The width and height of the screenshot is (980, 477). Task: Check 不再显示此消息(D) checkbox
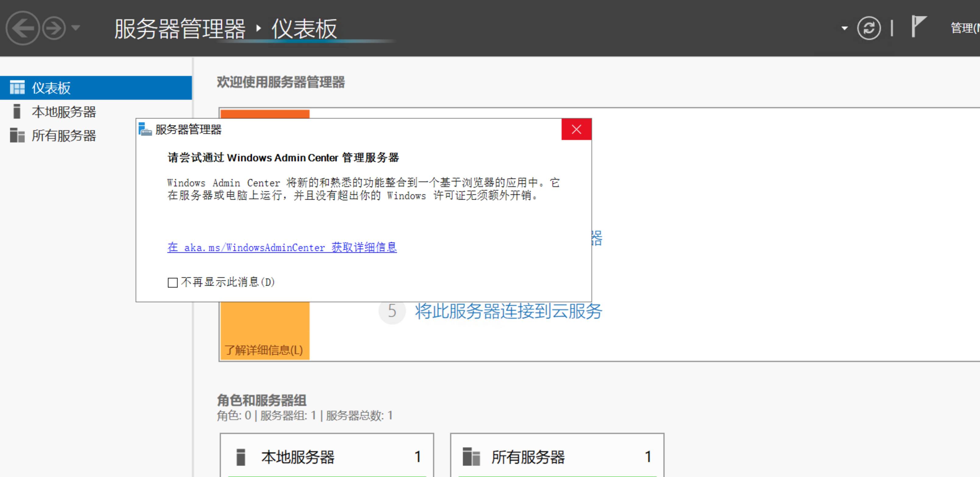coord(172,282)
